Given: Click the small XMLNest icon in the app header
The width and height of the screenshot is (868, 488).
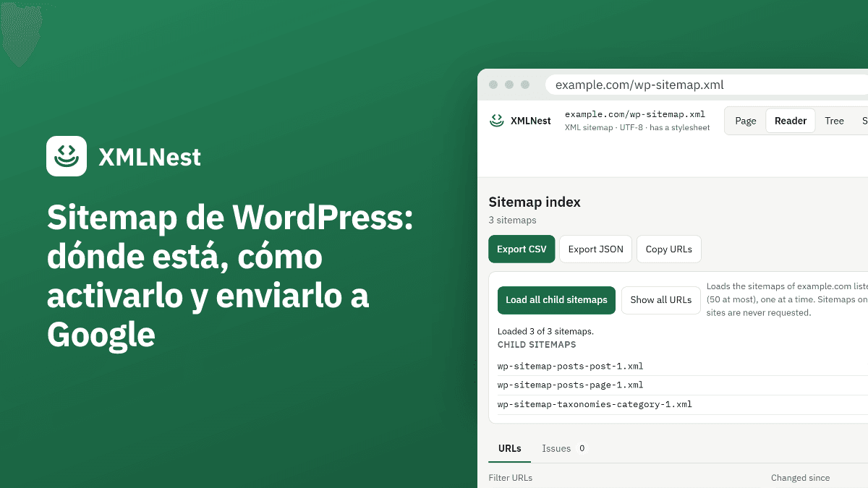Looking at the screenshot, I should click(496, 121).
